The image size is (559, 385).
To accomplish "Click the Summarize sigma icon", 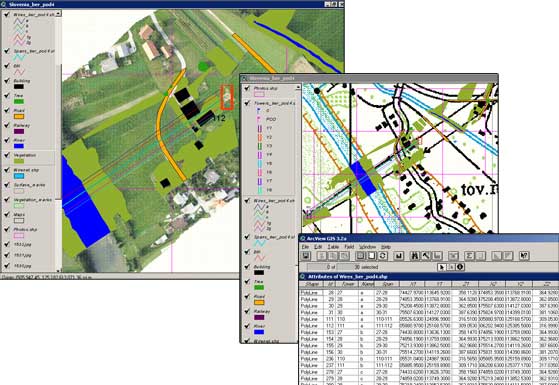I will (x=469, y=256).
